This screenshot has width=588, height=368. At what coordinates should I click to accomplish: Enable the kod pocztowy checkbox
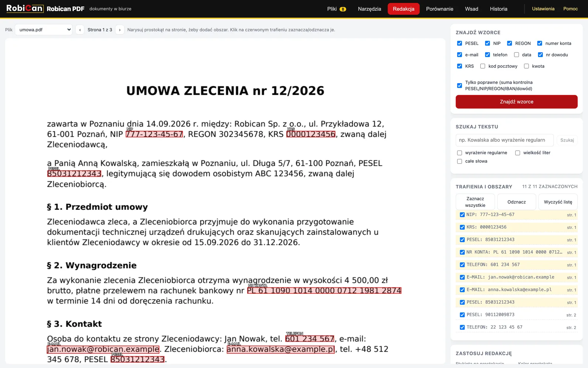tap(483, 66)
